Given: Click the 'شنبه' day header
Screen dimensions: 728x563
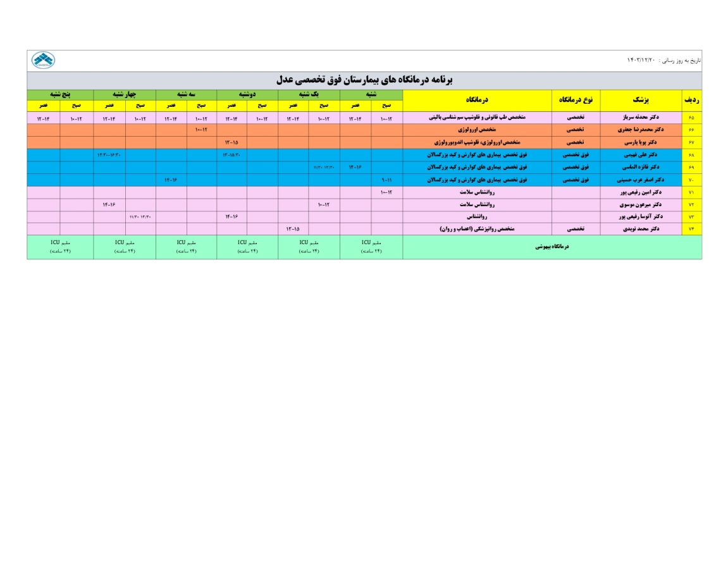Looking at the screenshot, I should [x=371, y=95].
